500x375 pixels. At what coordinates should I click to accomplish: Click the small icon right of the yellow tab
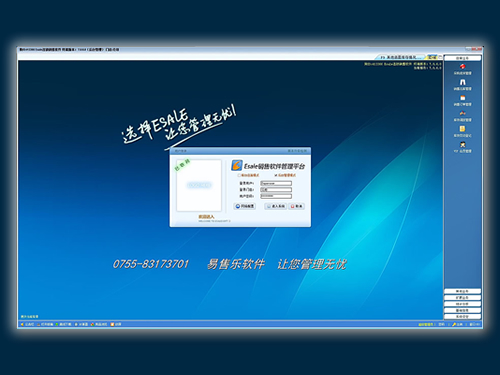440,57
